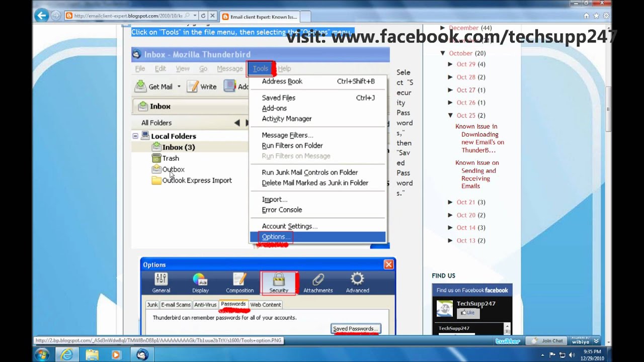Switch to the Passwords tab in Options

point(233,304)
